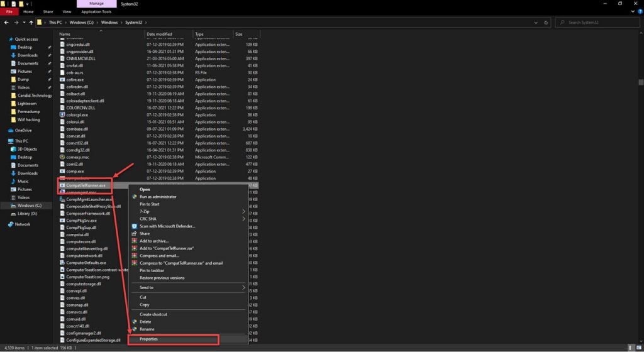Expand 7-Zip submenu
This screenshot has width=644, height=352.
point(189,212)
